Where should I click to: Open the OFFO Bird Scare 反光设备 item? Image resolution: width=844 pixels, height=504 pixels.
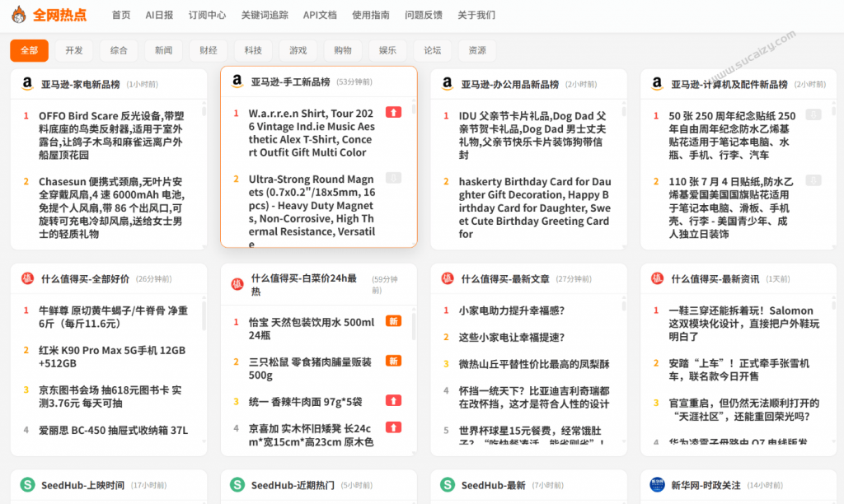[x=111, y=136]
